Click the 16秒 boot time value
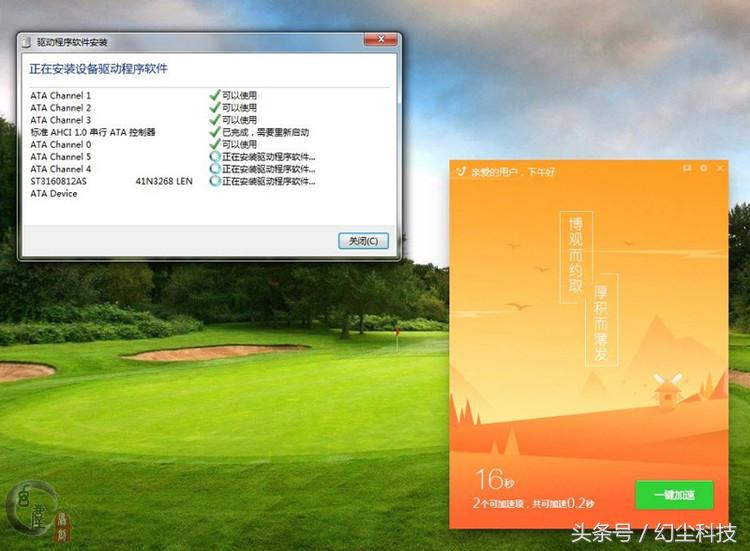 pos(495,479)
